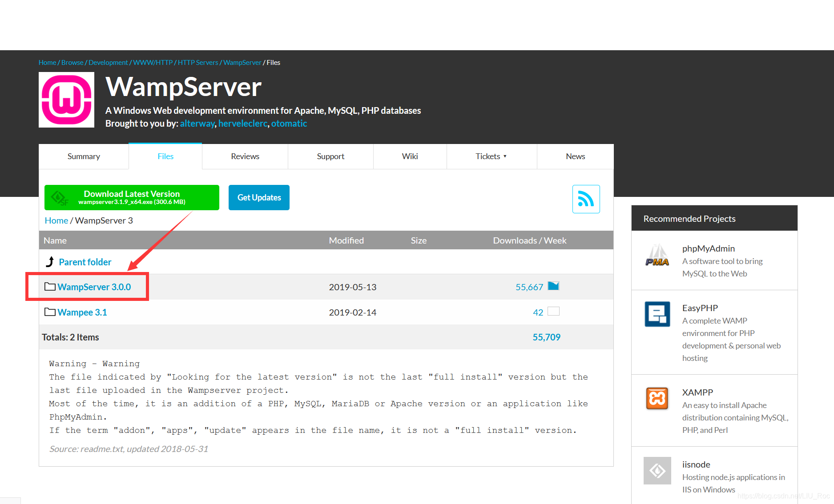Open the RSS feed icon
This screenshot has height=504, width=834.
(x=586, y=199)
